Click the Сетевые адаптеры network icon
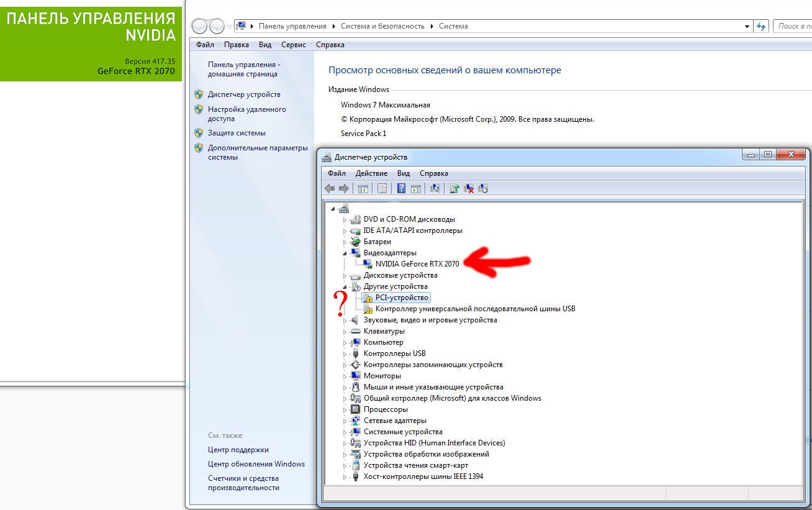The width and height of the screenshot is (812, 510). 356,421
